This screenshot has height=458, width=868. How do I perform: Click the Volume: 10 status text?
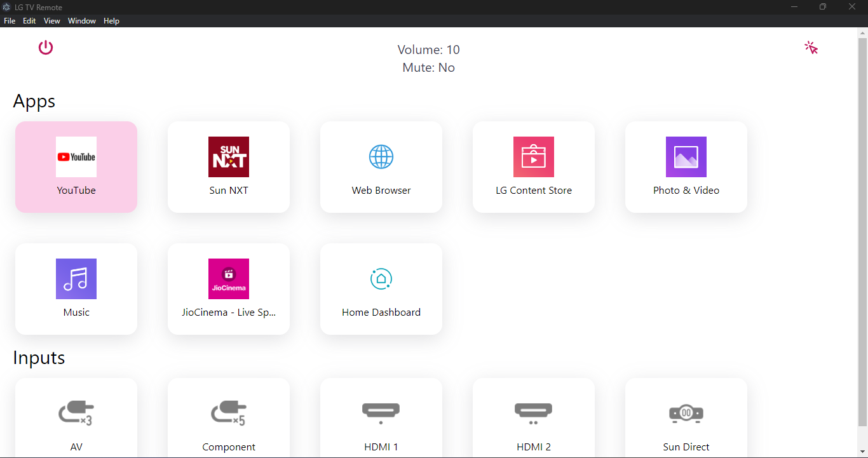(x=429, y=50)
